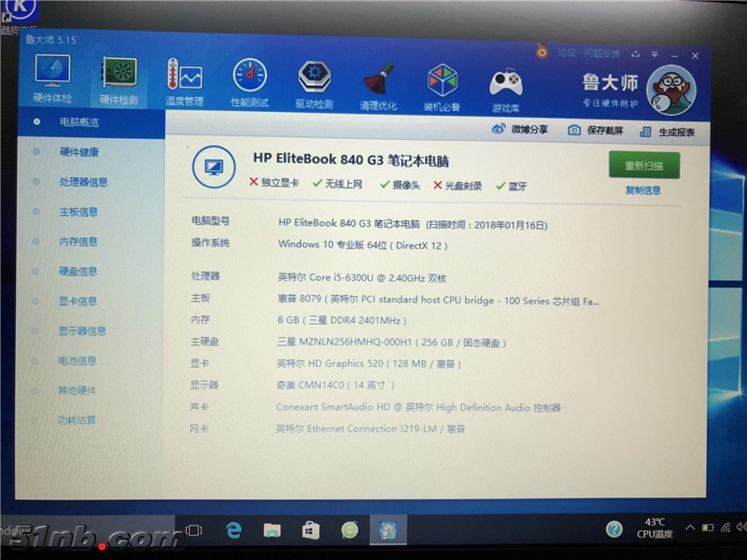This screenshot has height=560, width=747.
Task: Open Microsoft Store from taskbar
Action: [x=311, y=529]
